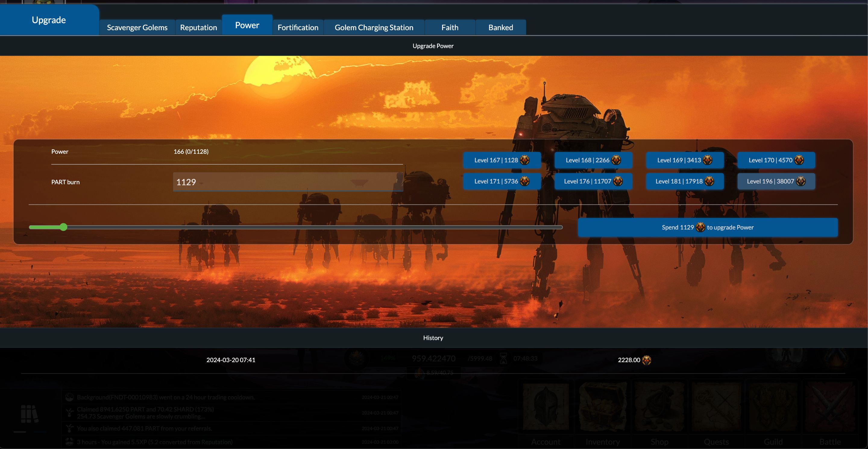Choose the Level 169 | 3413 preset

click(x=685, y=160)
